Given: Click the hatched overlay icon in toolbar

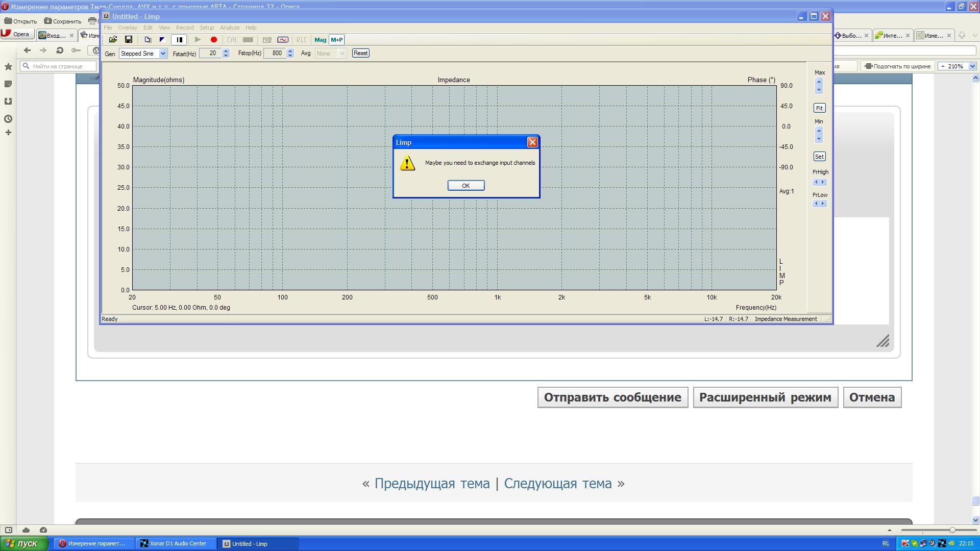Looking at the screenshot, I should point(267,40).
